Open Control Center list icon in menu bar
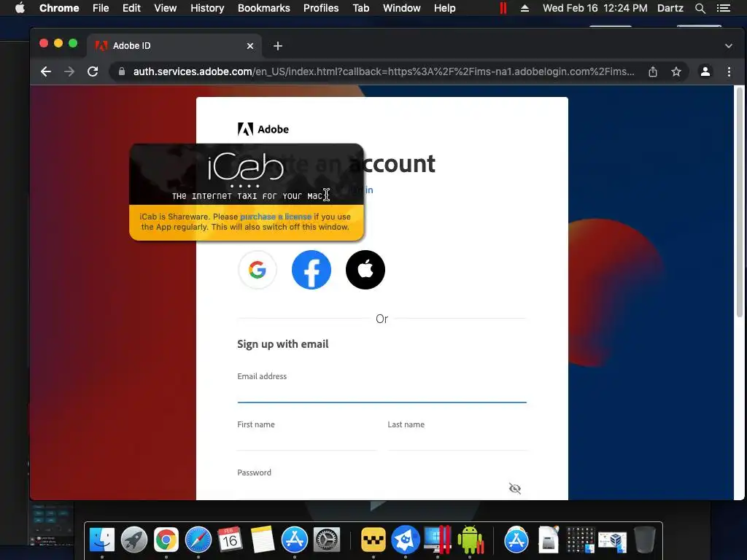The width and height of the screenshot is (747, 560). coord(724,8)
